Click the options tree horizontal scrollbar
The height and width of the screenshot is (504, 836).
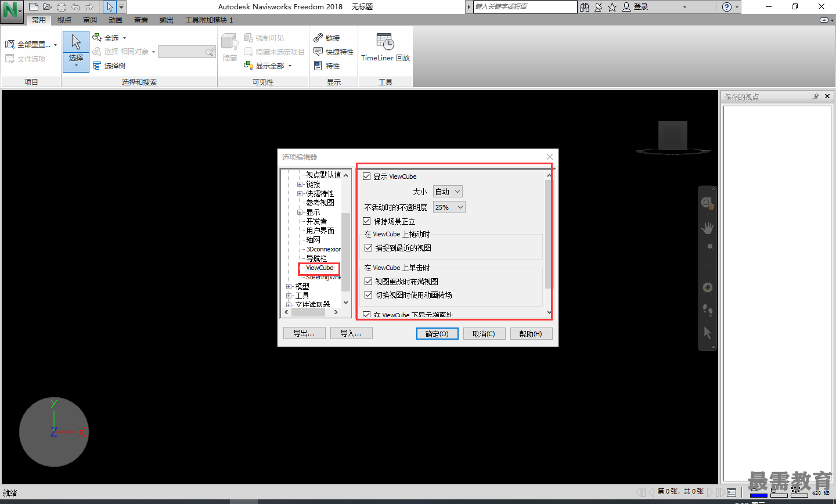[312, 312]
